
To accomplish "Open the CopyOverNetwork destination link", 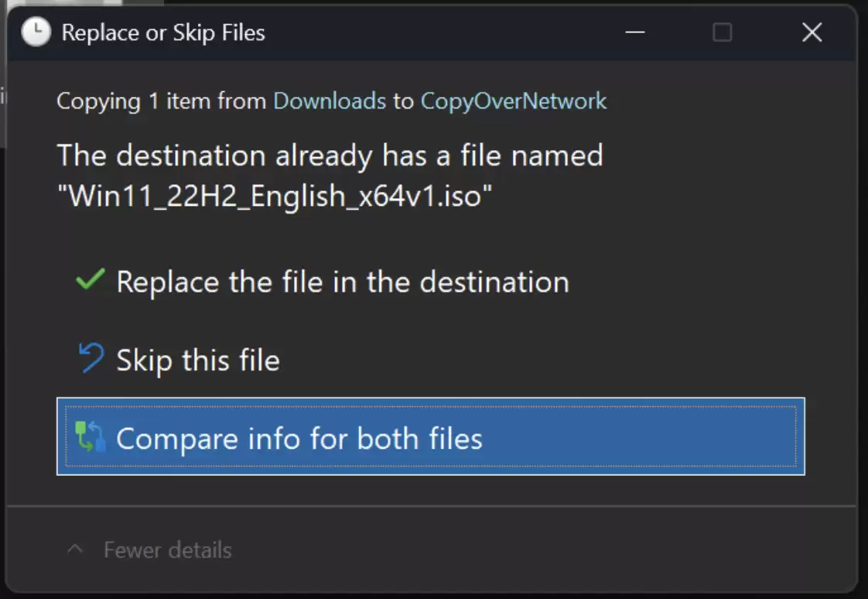I will 513,101.
